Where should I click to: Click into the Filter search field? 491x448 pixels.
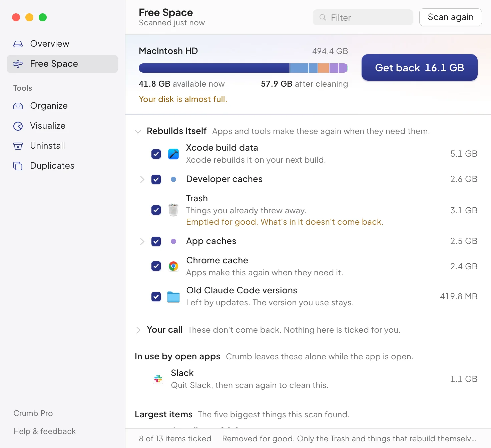point(363,17)
